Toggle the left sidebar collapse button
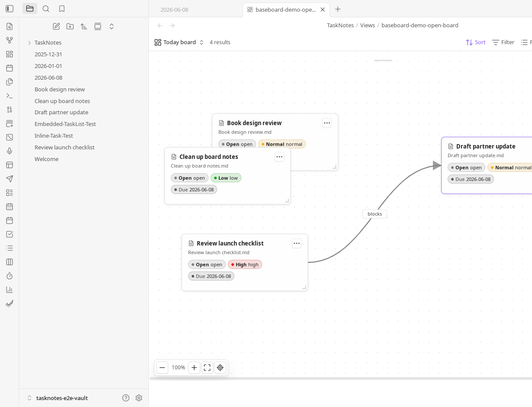532x407 pixels. [10, 9]
